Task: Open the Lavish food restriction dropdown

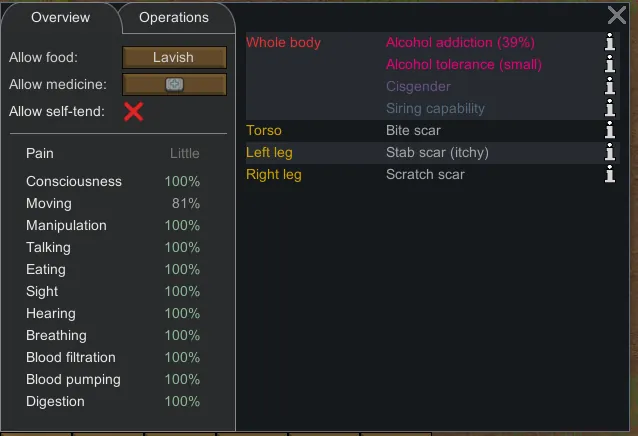Action: coord(174,58)
